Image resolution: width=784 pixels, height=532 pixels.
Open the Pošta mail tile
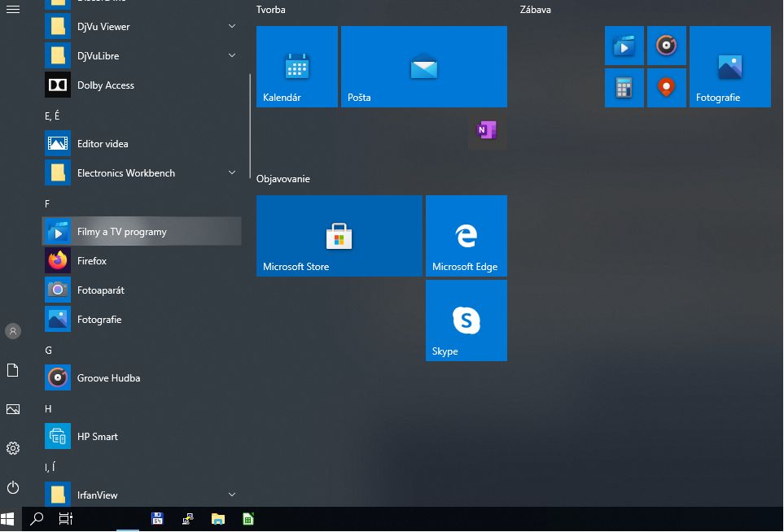pyautogui.click(x=424, y=67)
